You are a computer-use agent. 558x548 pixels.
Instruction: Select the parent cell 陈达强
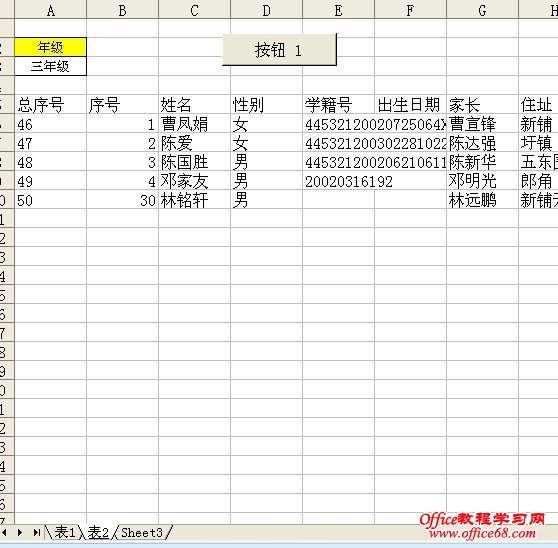click(482, 143)
